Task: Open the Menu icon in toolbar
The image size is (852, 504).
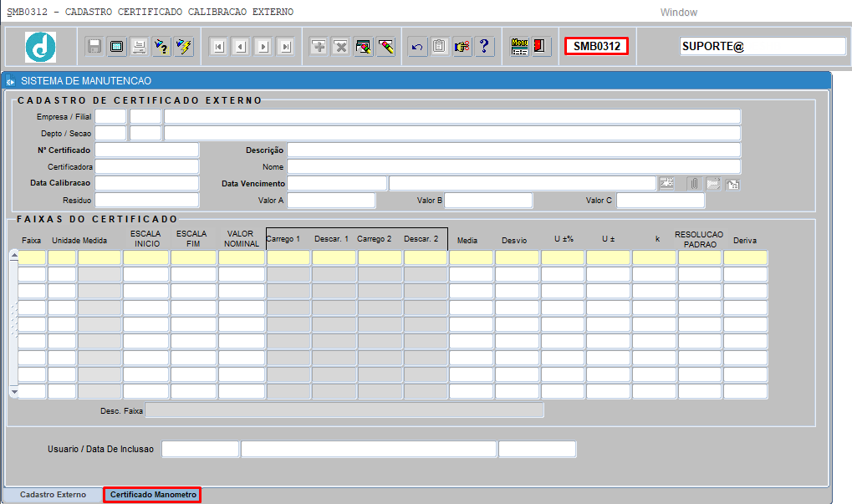Action: (x=519, y=47)
